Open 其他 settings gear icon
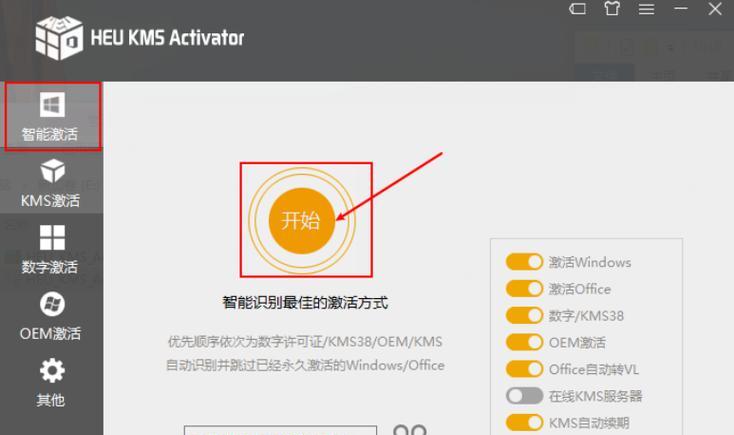This screenshot has width=734, height=435. (52, 370)
